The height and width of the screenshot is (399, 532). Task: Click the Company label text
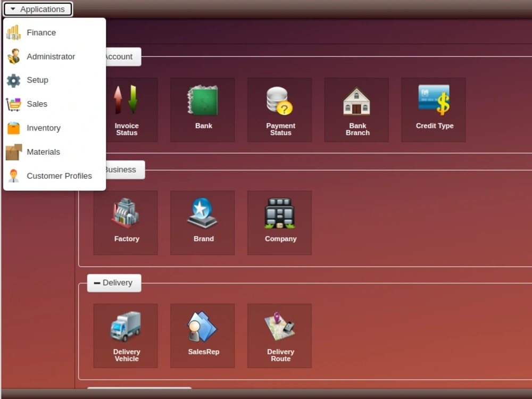pos(280,239)
